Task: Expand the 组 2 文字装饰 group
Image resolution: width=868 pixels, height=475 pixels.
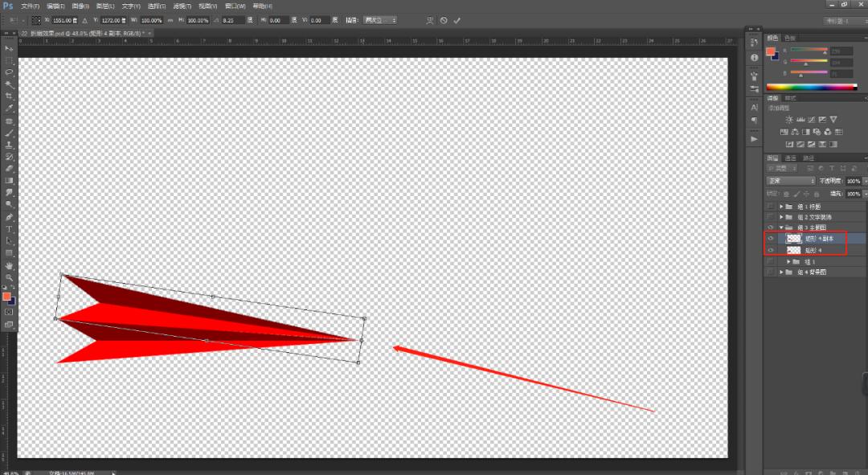Action: (x=781, y=217)
